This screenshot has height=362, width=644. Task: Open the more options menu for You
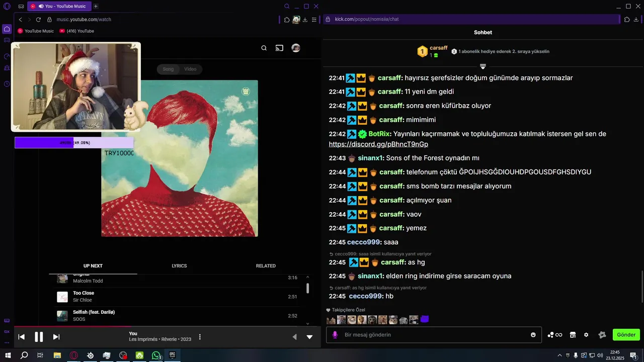pos(200,337)
